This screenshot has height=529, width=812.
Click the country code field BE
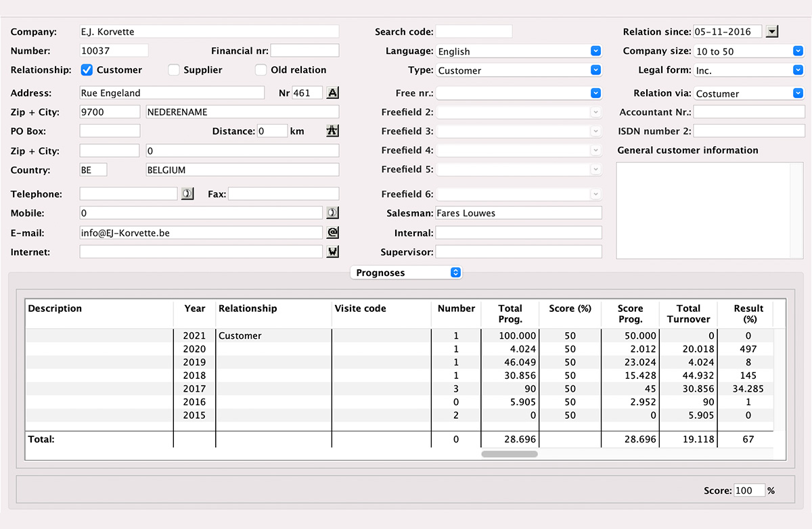coord(93,170)
